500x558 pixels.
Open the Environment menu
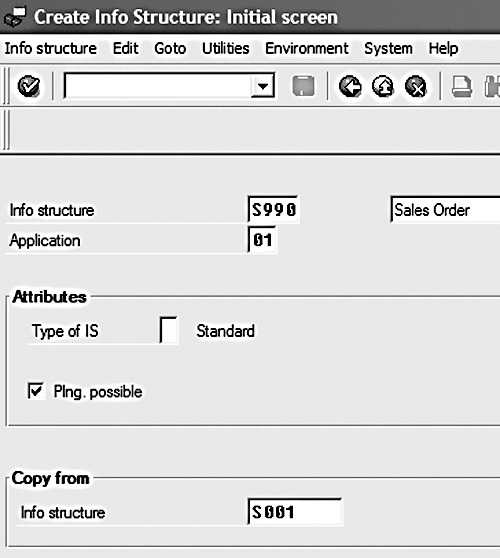click(307, 48)
